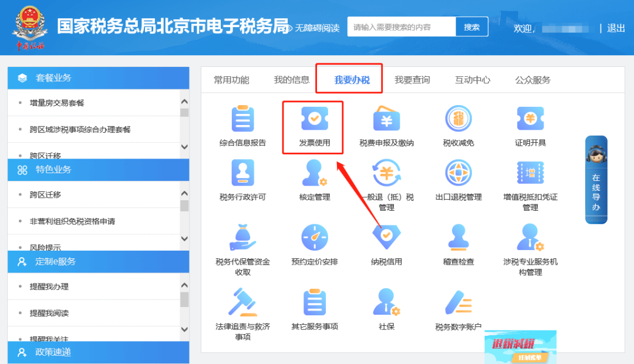Click the 特色业务 section header
Viewport: 634px width, 364px height.
[x=98, y=170]
